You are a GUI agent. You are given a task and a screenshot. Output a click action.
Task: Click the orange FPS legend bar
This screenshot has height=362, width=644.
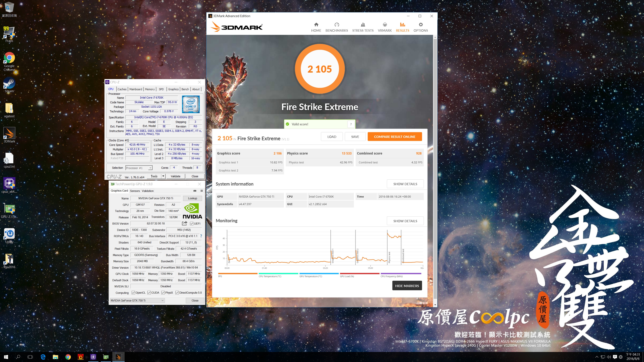[x=237, y=274]
